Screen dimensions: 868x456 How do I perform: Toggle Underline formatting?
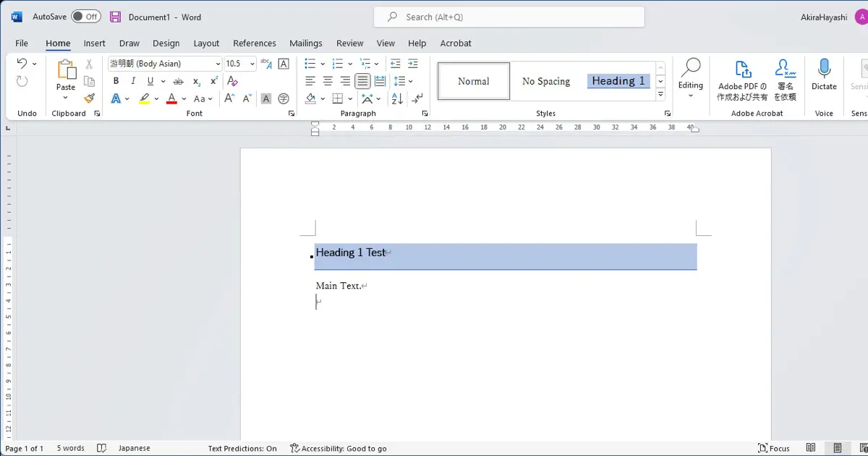point(150,81)
